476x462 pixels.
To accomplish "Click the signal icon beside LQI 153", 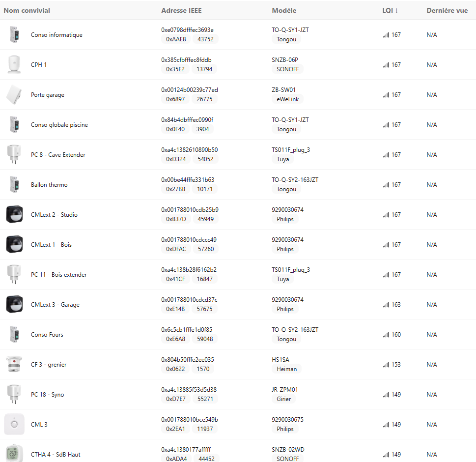I will (x=386, y=365).
